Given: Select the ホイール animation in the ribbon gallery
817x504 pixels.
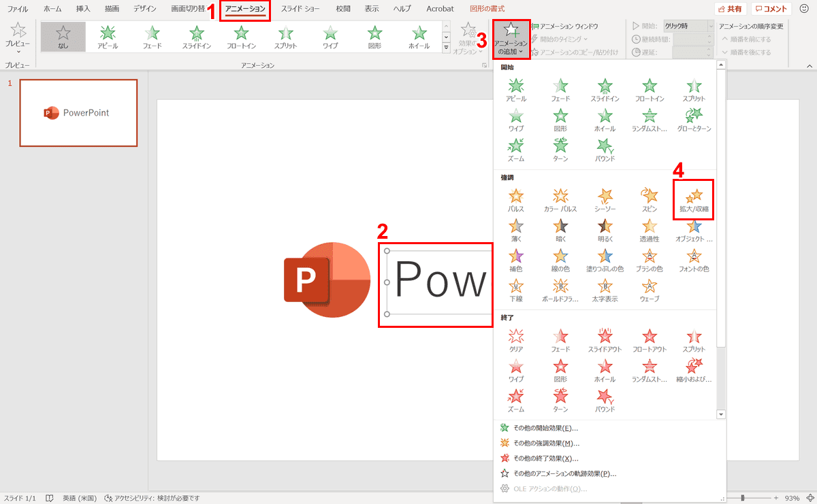Looking at the screenshot, I should 419,37.
